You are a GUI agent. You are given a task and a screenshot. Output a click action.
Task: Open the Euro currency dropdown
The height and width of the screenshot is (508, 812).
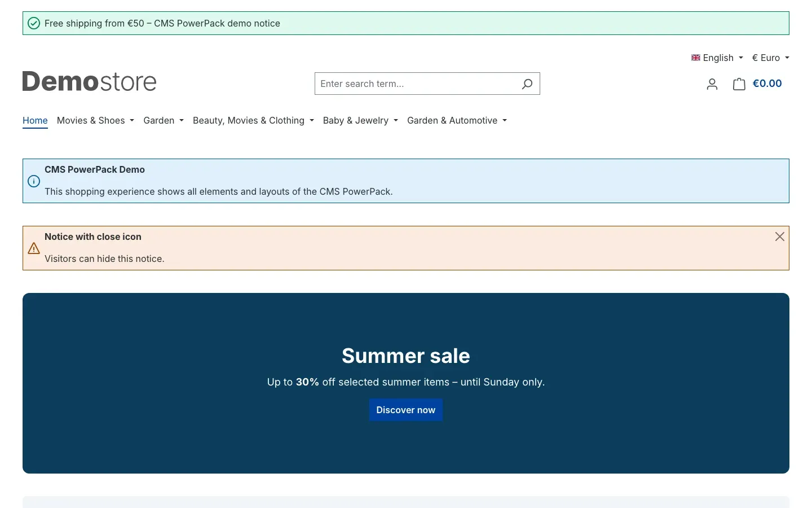pyautogui.click(x=771, y=58)
